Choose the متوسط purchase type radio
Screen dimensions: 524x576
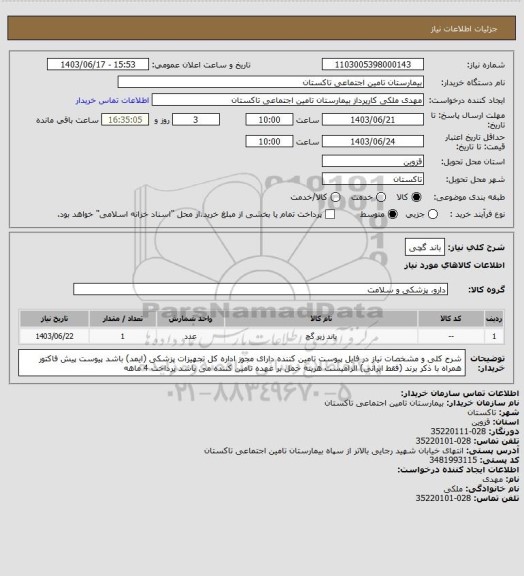(393, 214)
